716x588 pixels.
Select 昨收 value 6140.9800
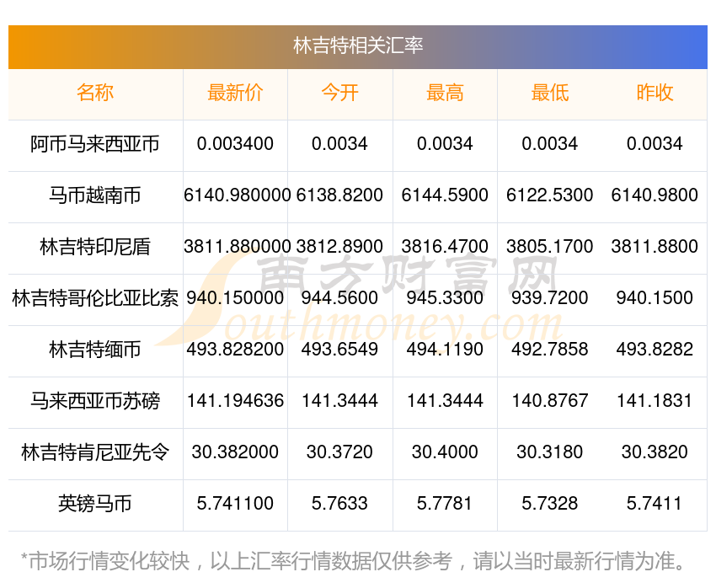655,195
